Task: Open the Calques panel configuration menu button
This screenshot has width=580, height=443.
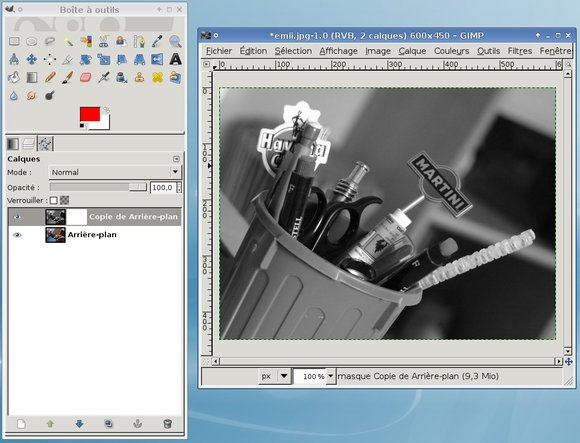Action: tap(176, 159)
